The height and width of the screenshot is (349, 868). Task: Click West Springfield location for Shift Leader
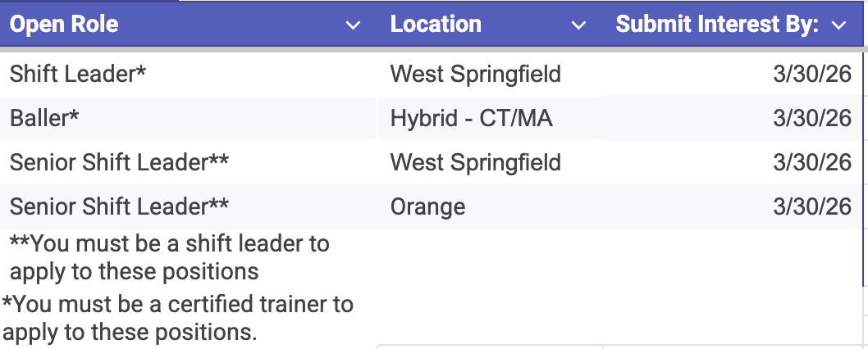pyautogui.click(x=476, y=75)
